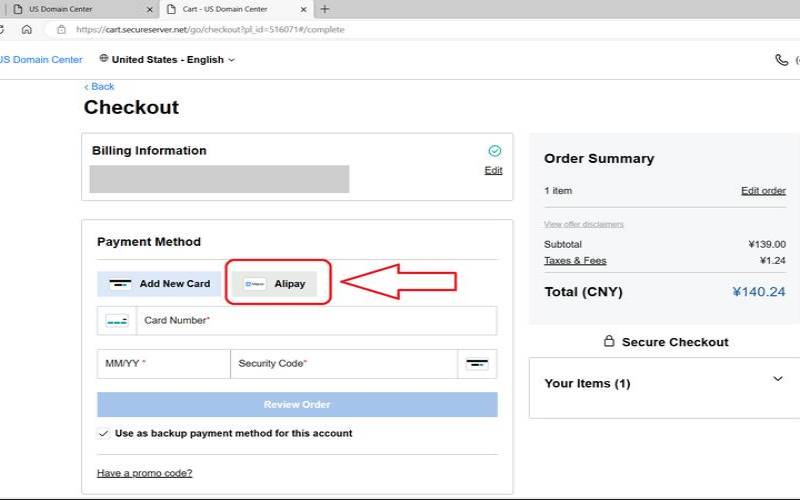Open a new browser tab with plus icon
This screenshot has width=800, height=500.
(x=324, y=9)
